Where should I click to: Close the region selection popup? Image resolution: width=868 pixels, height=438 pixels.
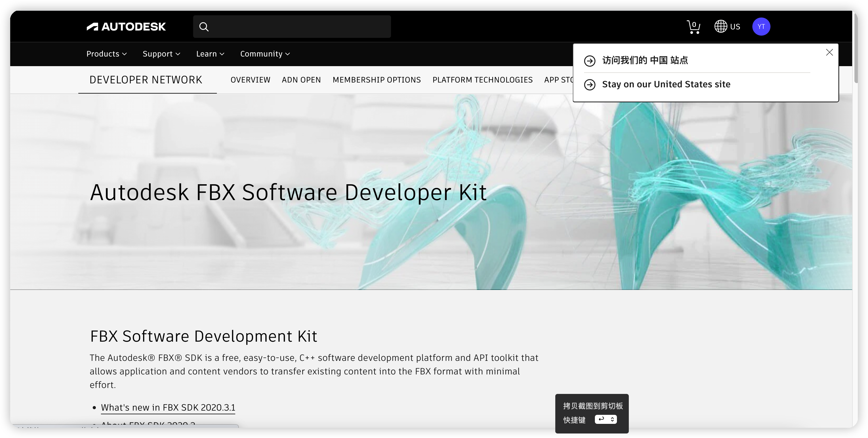click(x=829, y=53)
